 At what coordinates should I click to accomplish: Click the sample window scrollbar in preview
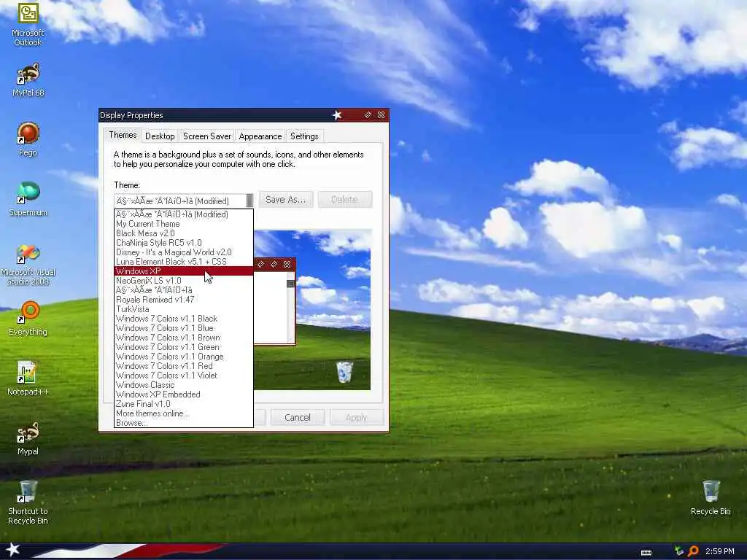tap(290, 307)
